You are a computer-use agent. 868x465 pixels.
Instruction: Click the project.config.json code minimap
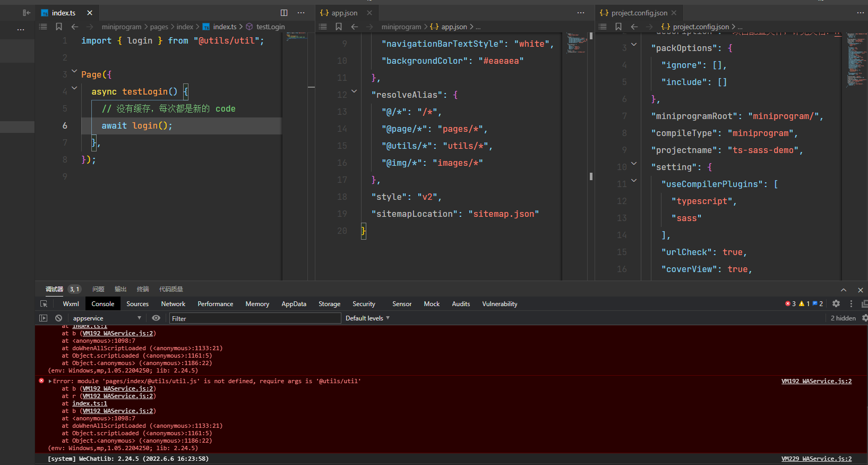(857, 60)
